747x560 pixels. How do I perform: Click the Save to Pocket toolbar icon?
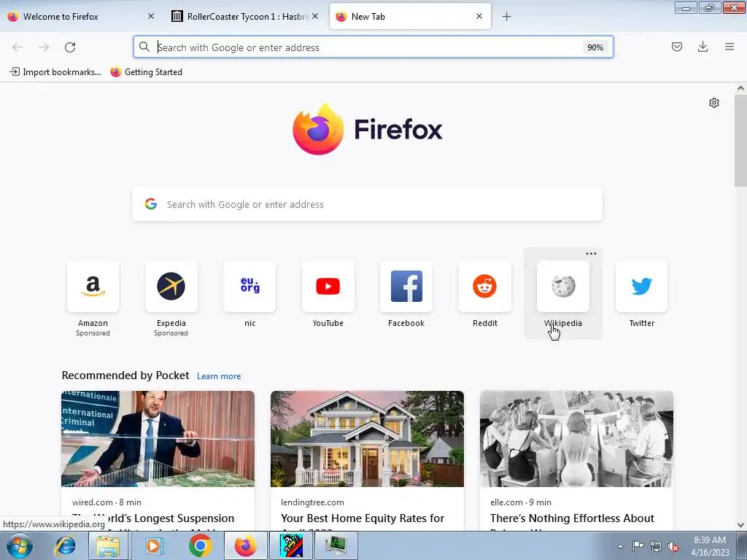[x=676, y=47]
